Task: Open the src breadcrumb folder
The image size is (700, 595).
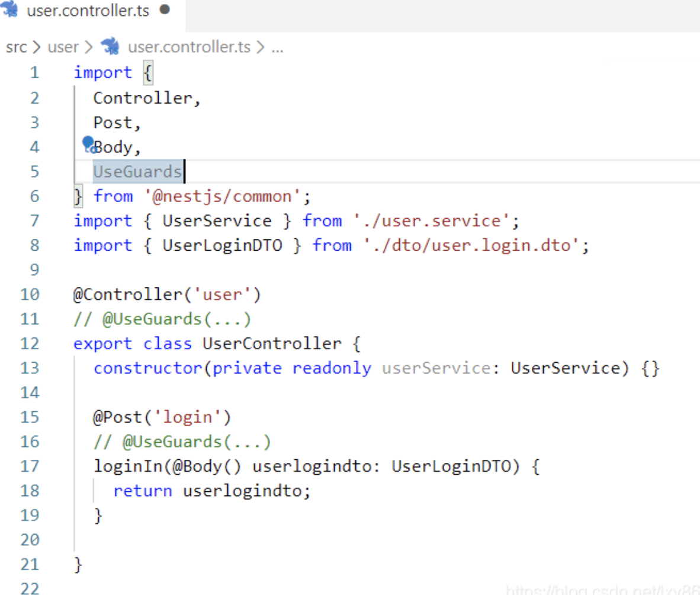Action: pyautogui.click(x=16, y=47)
